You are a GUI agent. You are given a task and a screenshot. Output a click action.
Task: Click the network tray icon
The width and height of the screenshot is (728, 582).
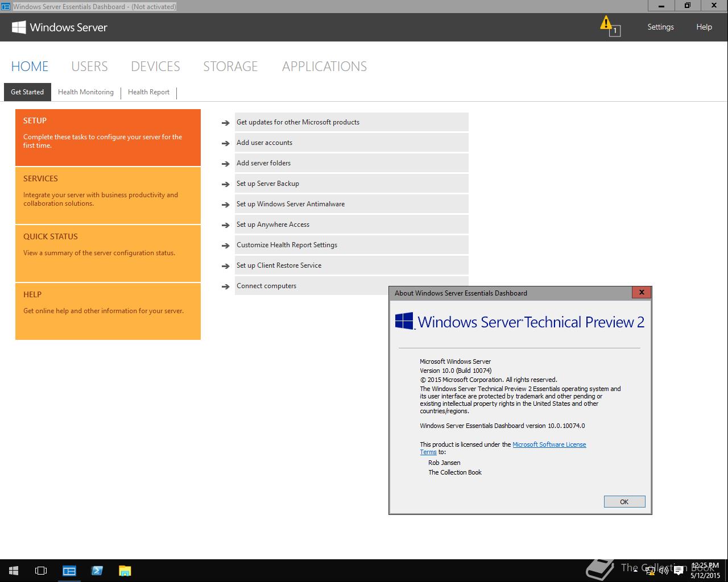click(x=650, y=571)
